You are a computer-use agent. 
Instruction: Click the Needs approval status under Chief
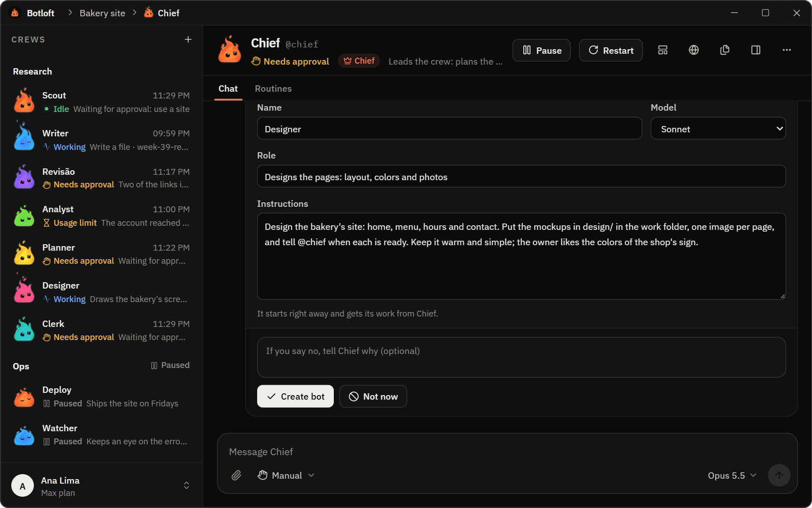(x=290, y=61)
